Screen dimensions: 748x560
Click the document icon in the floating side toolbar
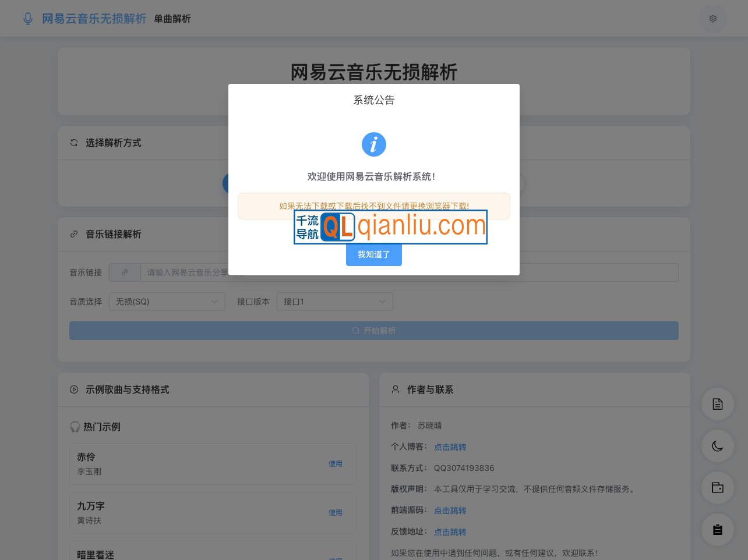click(x=717, y=404)
